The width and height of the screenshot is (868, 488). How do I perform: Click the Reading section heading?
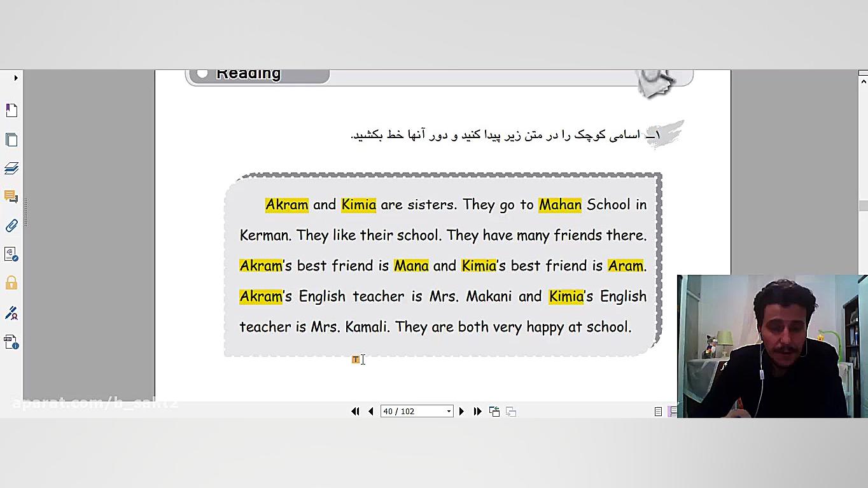click(248, 74)
